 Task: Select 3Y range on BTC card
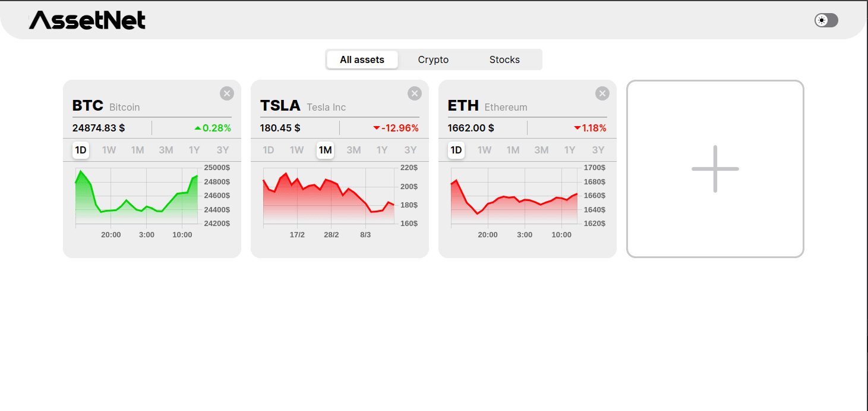tap(223, 150)
